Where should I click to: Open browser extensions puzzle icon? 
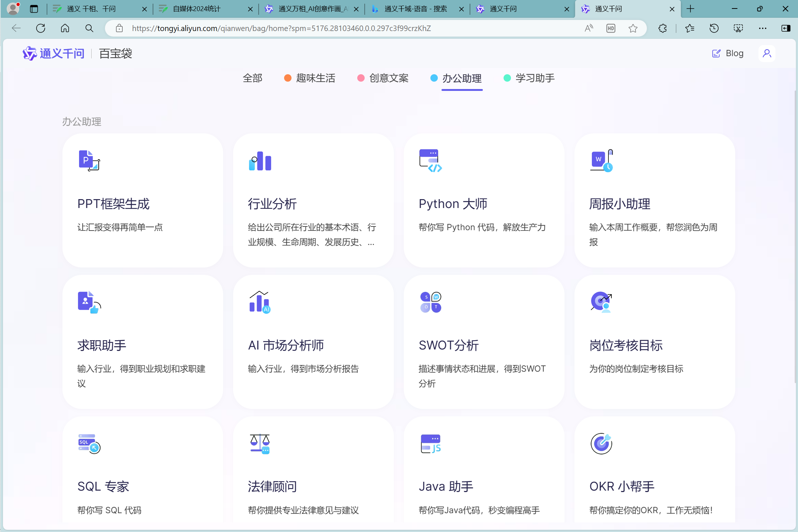point(663,28)
